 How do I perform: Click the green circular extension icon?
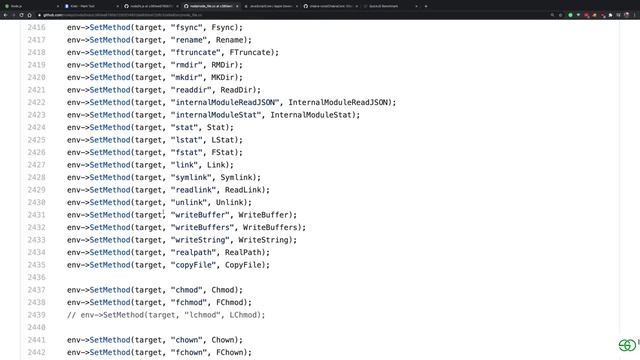(x=570, y=15)
